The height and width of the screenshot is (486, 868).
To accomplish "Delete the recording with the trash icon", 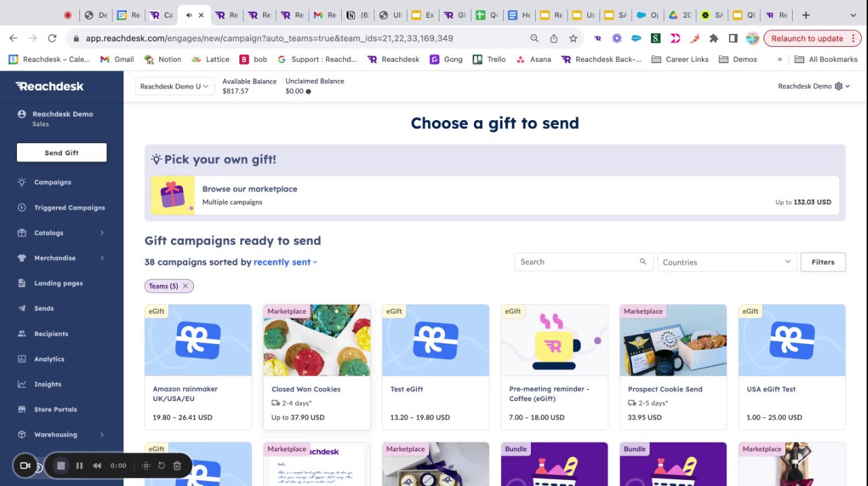I will tap(177, 466).
